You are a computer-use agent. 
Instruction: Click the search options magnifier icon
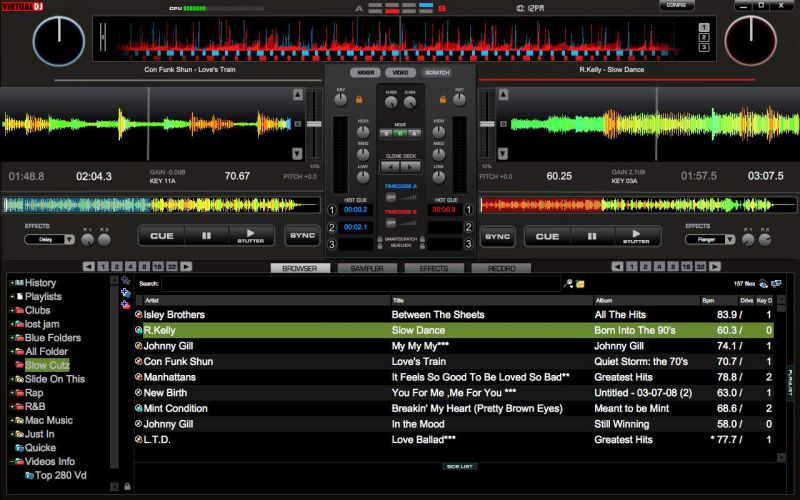pos(568,284)
